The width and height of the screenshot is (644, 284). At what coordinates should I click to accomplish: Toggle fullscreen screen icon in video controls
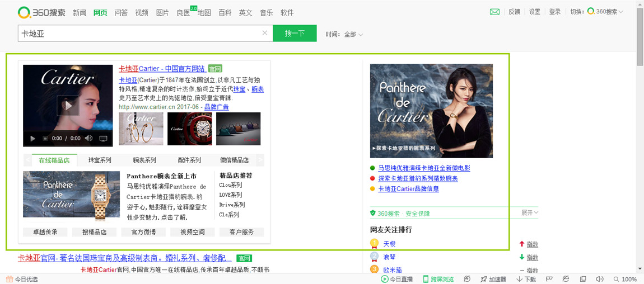coord(103,139)
